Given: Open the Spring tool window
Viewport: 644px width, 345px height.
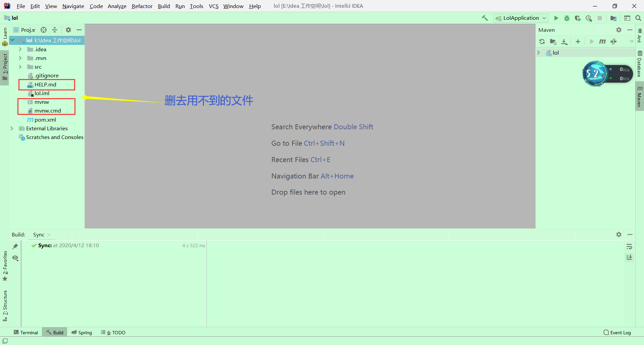Looking at the screenshot, I should (82, 332).
